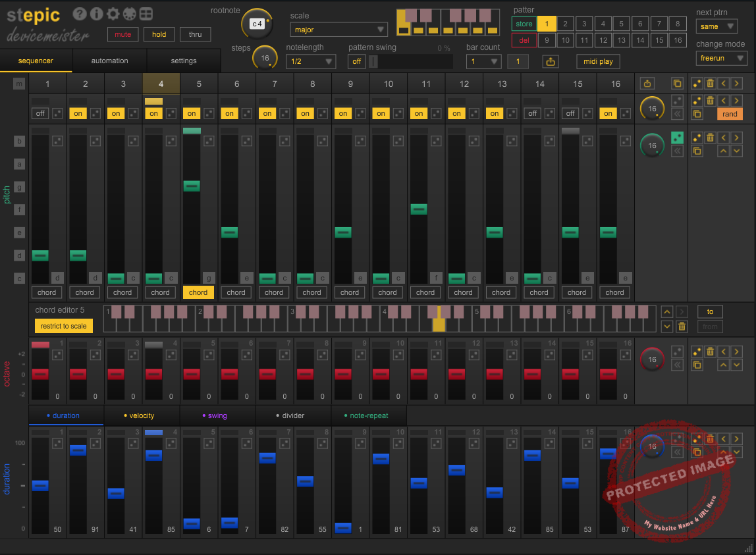Transpose pitch lane up with up-arrow icon

(724, 151)
